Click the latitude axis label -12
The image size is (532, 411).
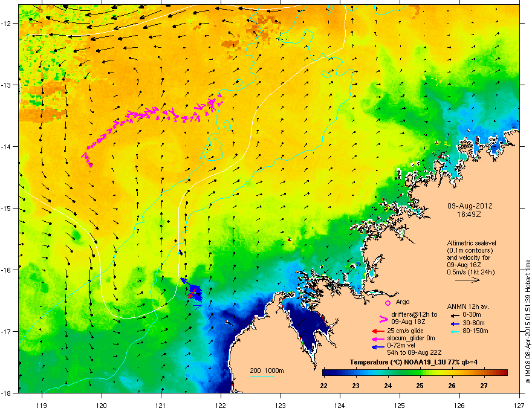click(x=6, y=23)
